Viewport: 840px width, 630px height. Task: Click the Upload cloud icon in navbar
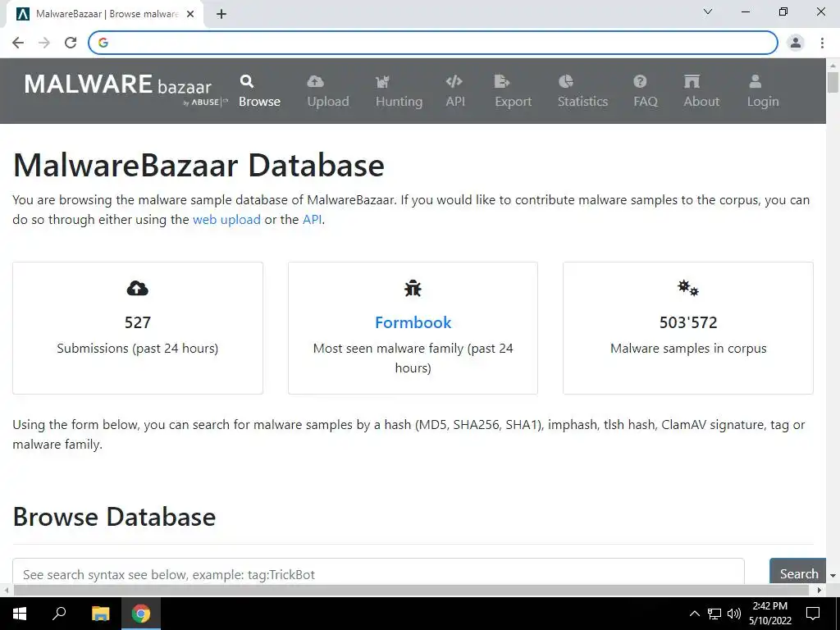315,81
